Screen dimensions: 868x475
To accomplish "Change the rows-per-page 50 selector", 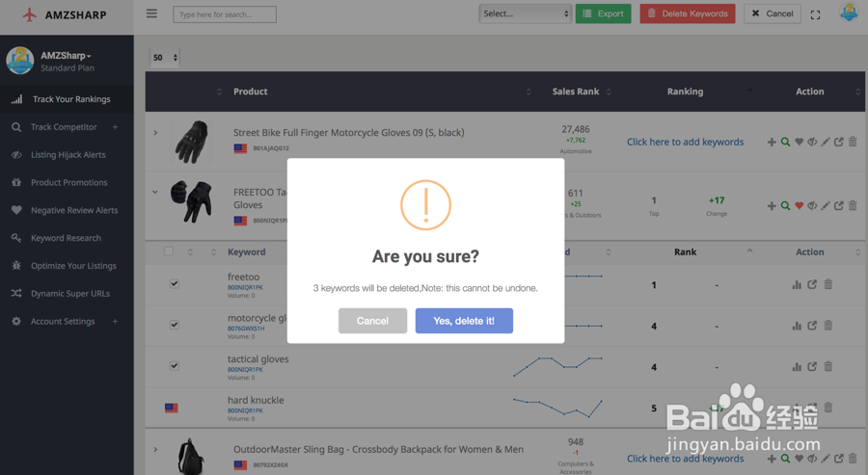I will (165, 58).
